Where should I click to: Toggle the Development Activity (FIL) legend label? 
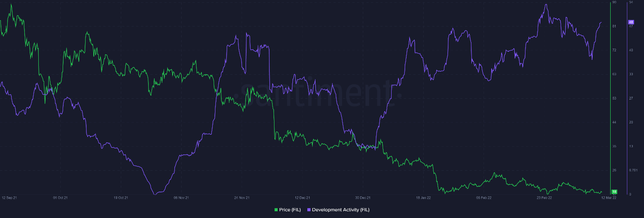[x=340, y=210]
